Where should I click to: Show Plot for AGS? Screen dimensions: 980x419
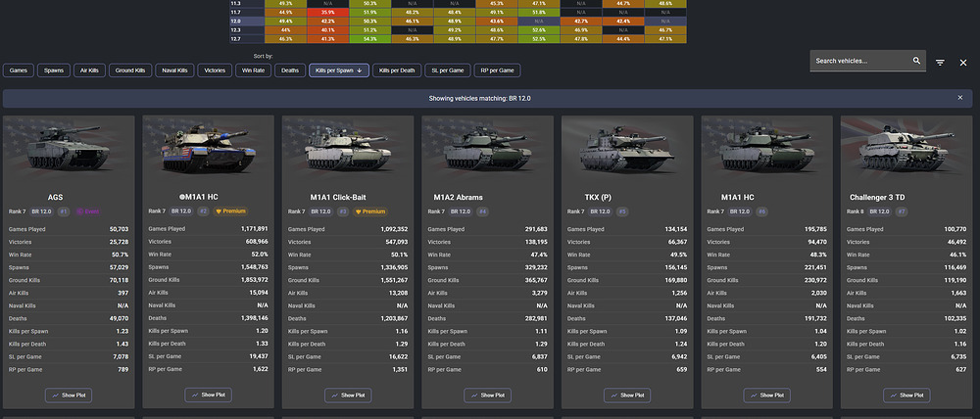pyautogui.click(x=69, y=396)
